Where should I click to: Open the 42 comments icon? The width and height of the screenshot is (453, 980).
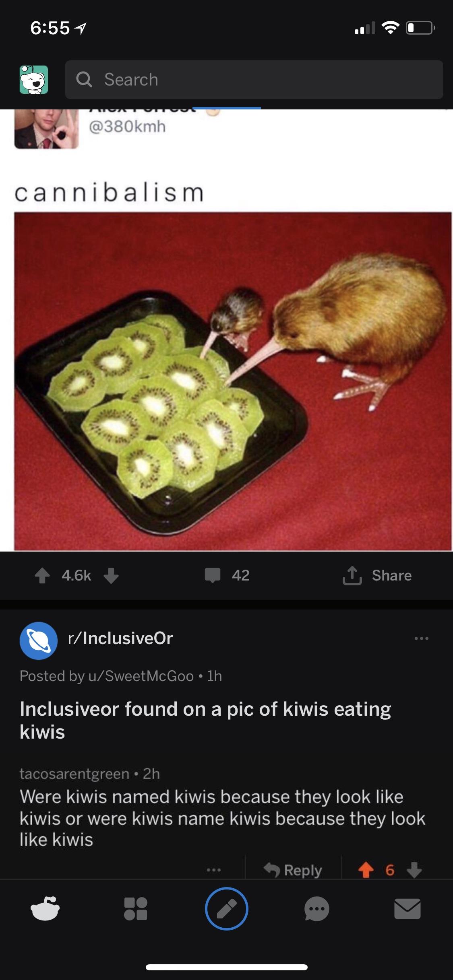coord(213,575)
